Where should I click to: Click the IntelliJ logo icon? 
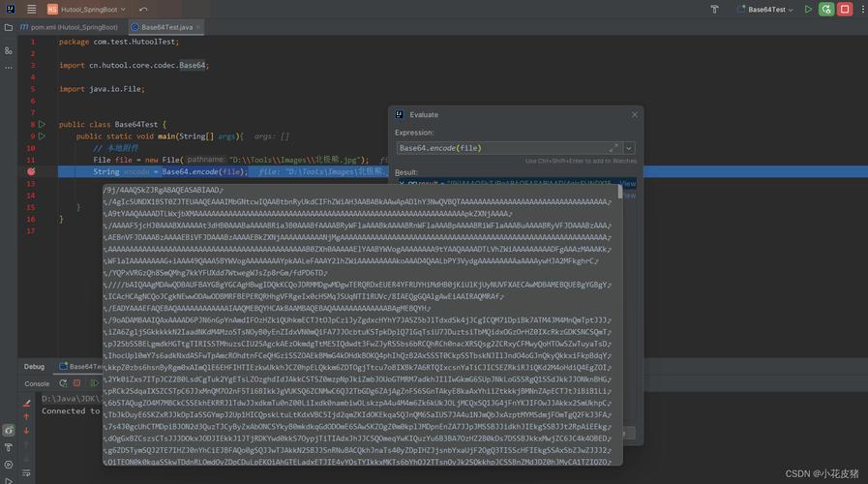11,9
